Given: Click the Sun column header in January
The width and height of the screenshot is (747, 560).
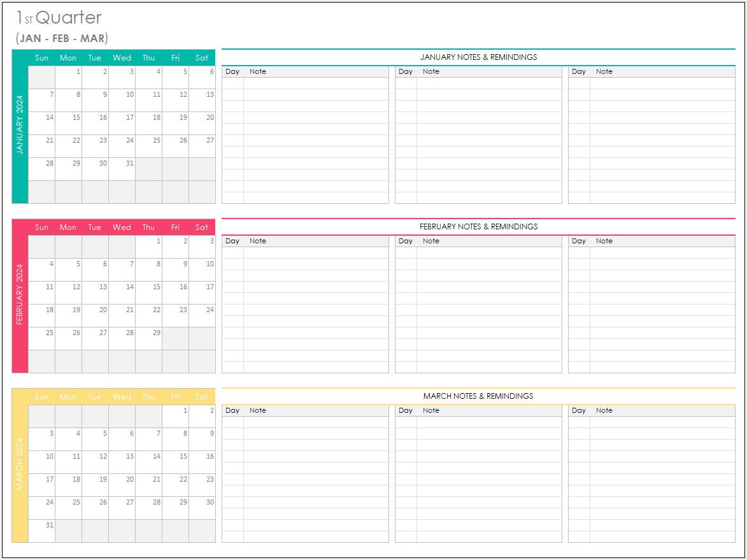Looking at the screenshot, I should [x=41, y=57].
